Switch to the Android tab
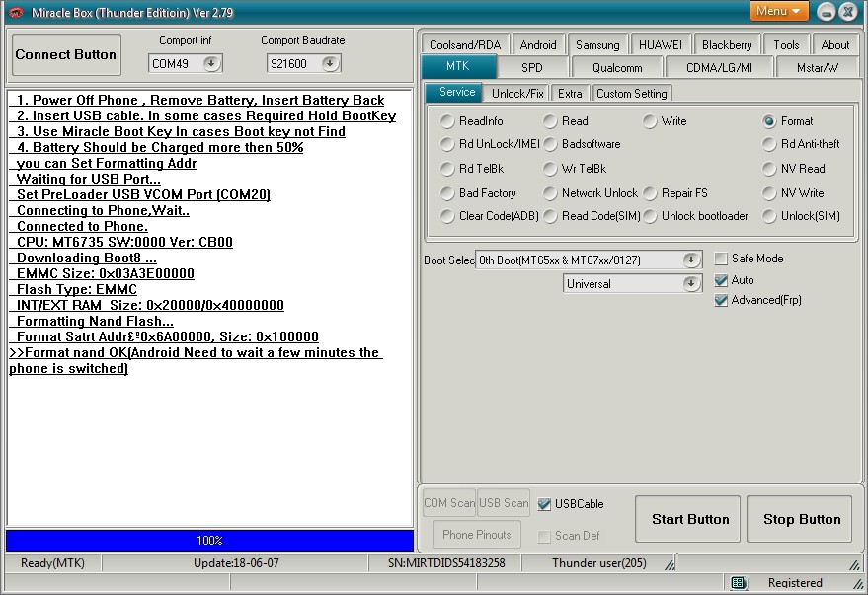This screenshot has width=868, height=595. [x=537, y=44]
